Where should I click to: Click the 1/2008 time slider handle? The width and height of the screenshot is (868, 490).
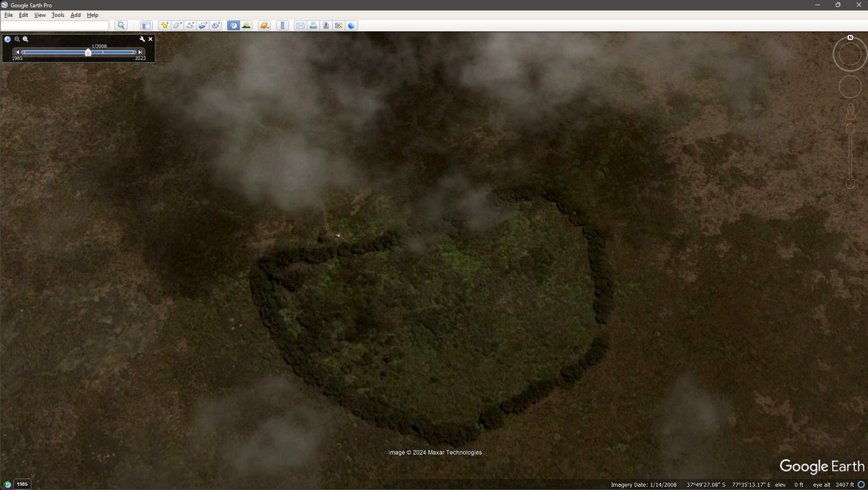click(88, 52)
